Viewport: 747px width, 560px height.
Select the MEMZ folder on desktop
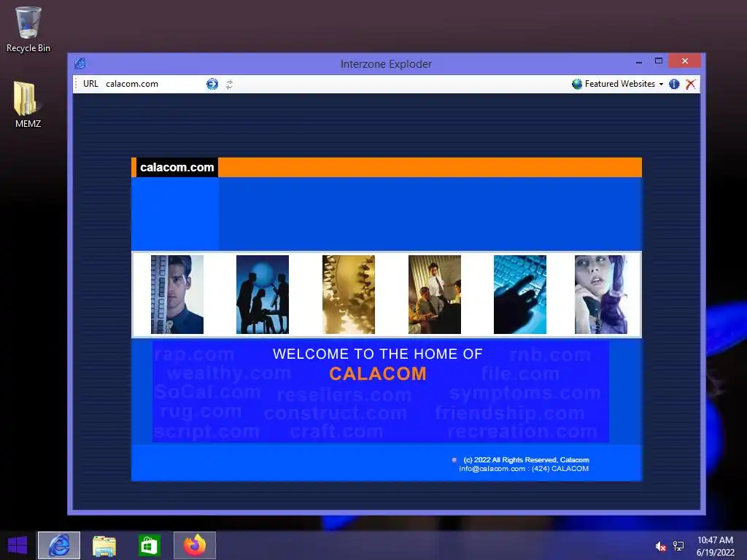tap(28, 105)
